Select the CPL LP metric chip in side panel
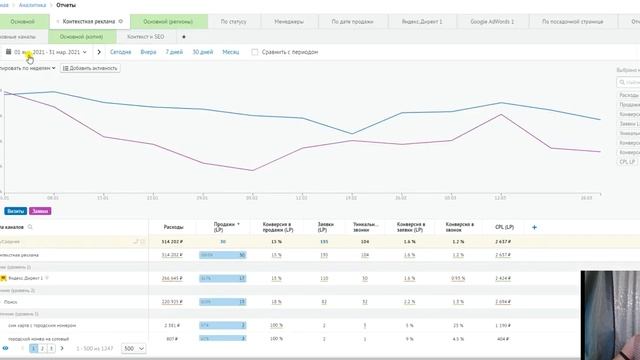Screen dimensions: 640x360 627,162
